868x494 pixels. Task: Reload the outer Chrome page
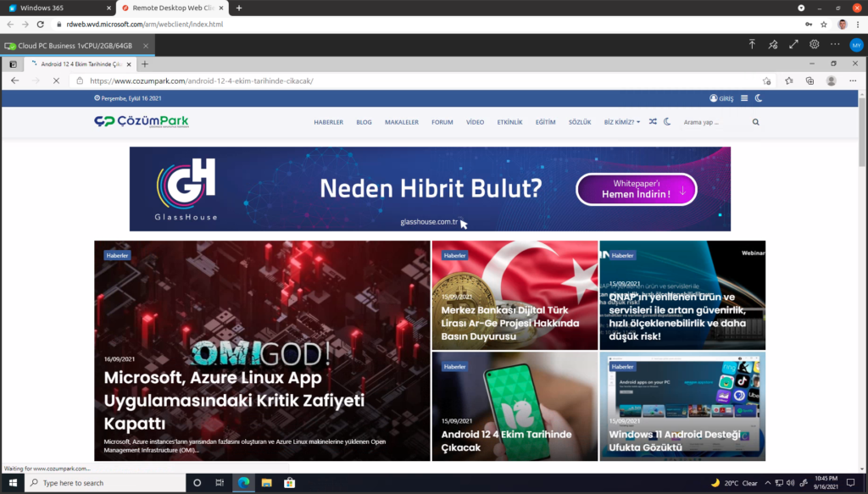[41, 25]
